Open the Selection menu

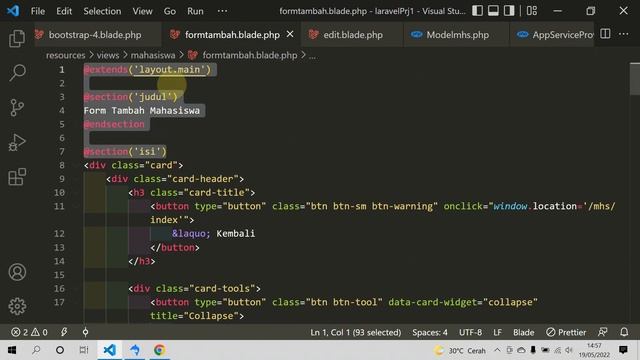(x=102, y=11)
